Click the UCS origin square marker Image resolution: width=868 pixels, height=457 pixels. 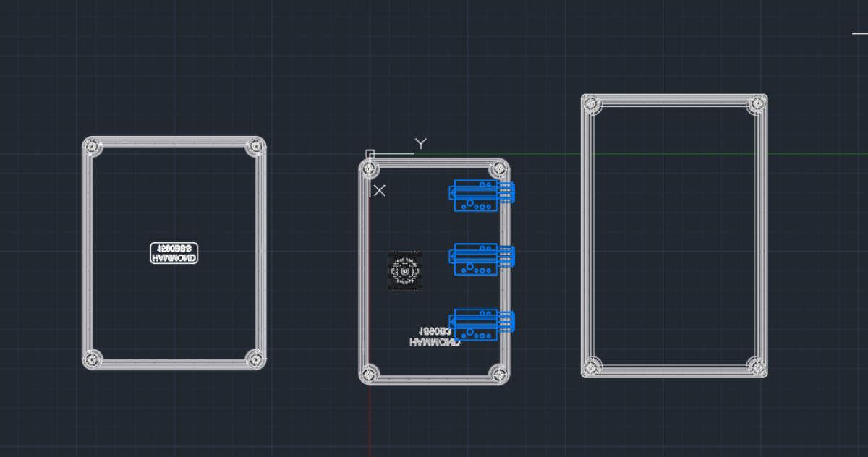click(x=370, y=154)
